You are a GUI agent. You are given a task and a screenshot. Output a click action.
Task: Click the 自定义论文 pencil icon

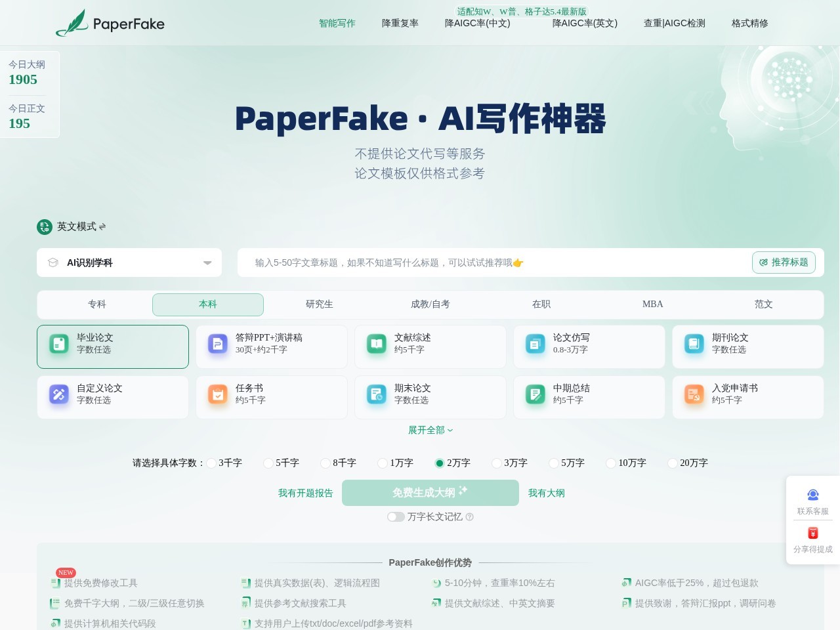point(59,394)
